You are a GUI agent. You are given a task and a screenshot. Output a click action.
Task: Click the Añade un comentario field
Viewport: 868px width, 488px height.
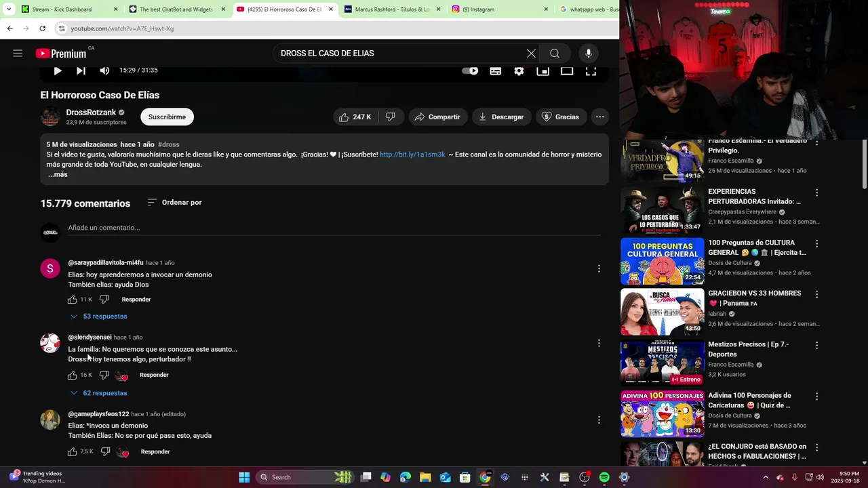pyautogui.click(x=334, y=228)
